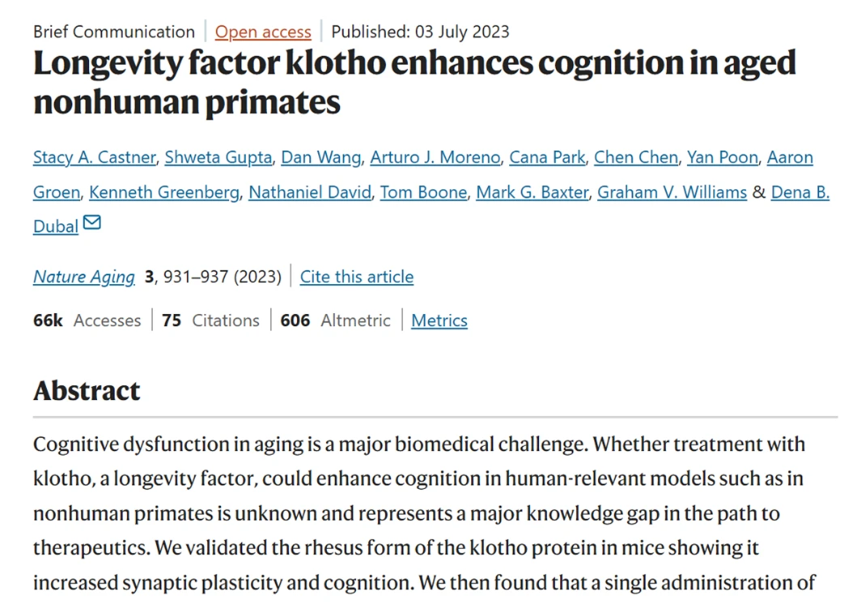Click the email envelope icon after Dubal
This screenshot has width=853, height=616.
(x=92, y=223)
